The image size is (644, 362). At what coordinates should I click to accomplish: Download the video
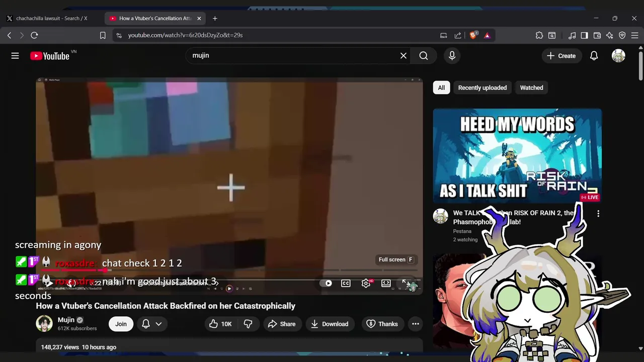(330, 324)
